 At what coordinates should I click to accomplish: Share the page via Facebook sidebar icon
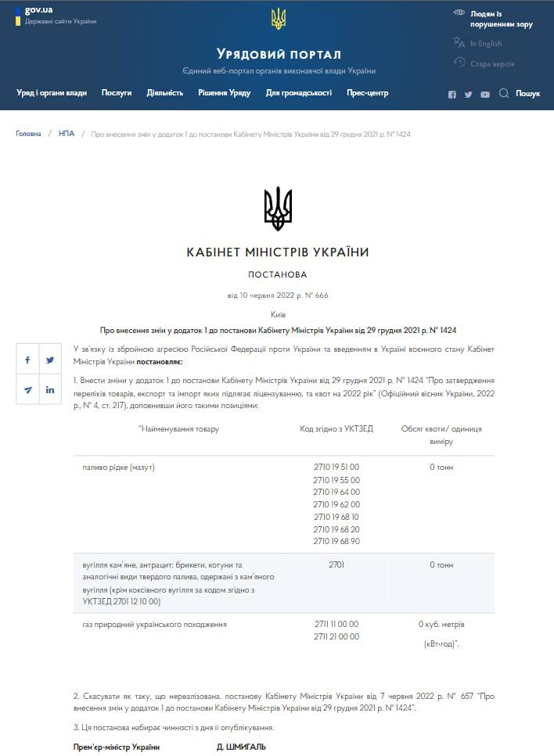tap(27, 360)
